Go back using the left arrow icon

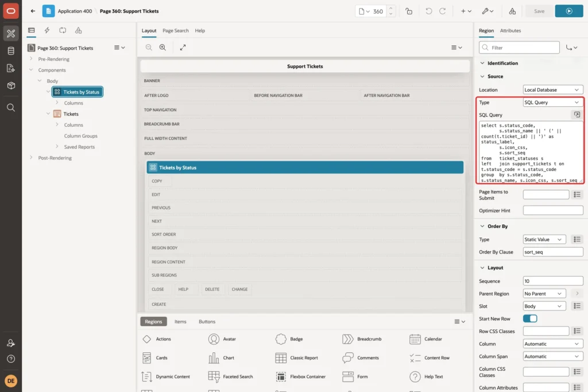[x=33, y=11]
